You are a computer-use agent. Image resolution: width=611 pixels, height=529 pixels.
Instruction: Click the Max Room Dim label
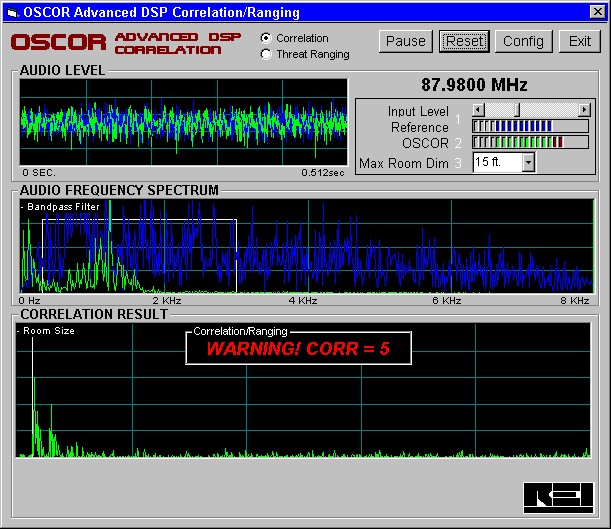pos(404,163)
